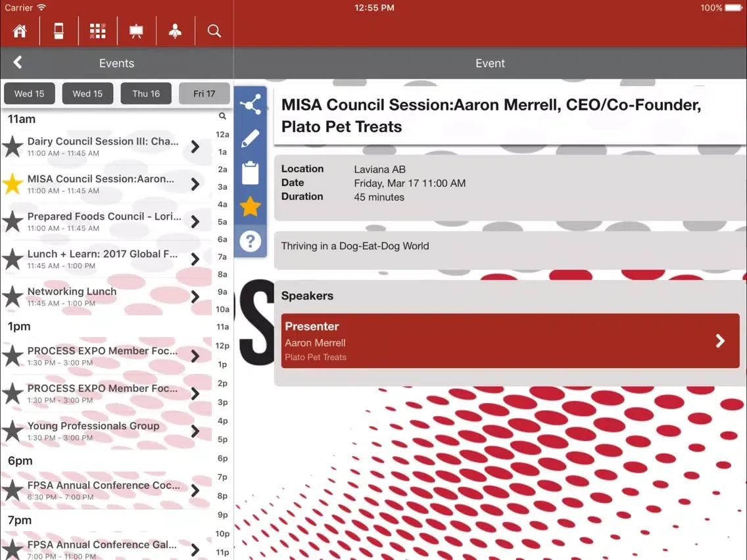Open MISA Council Session row chevron

[195, 184]
